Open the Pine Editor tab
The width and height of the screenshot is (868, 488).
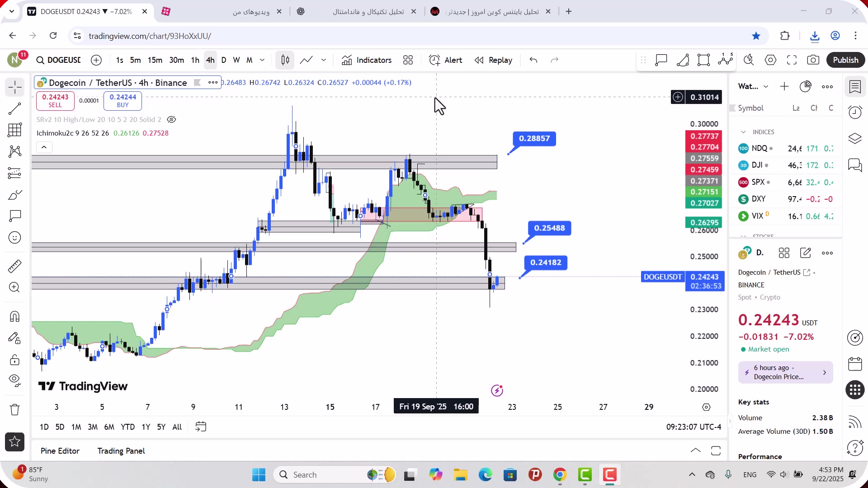pyautogui.click(x=60, y=451)
